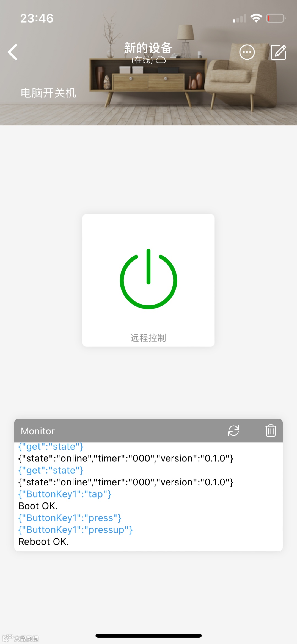Tap the Reboot OK. log line
The height and width of the screenshot is (644, 297).
pyautogui.click(x=43, y=542)
